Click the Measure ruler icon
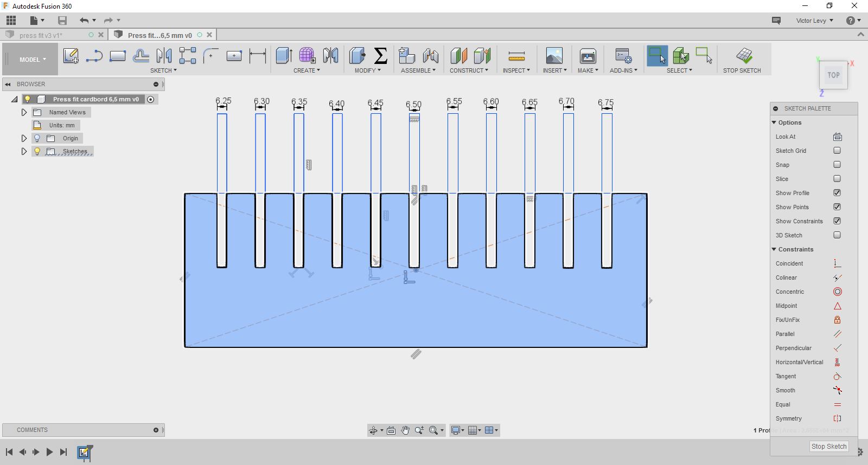This screenshot has height=465, width=868. click(x=516, y=56)
